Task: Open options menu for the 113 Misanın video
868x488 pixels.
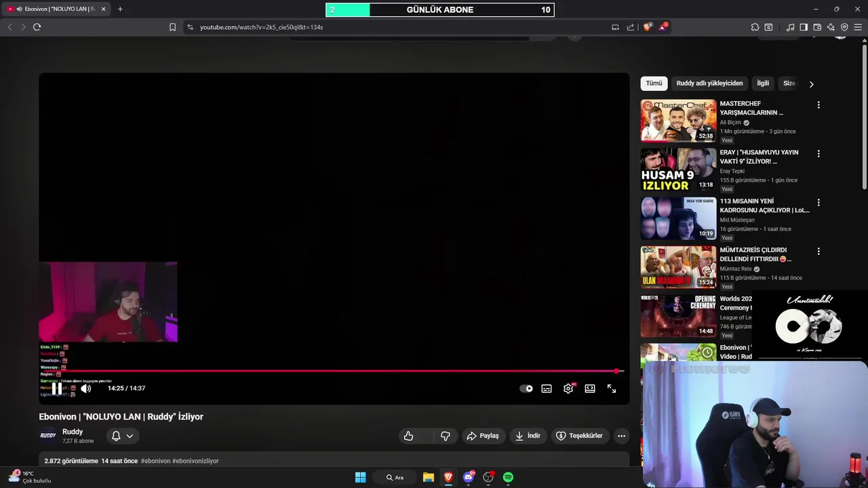Action: pos(818,203)
